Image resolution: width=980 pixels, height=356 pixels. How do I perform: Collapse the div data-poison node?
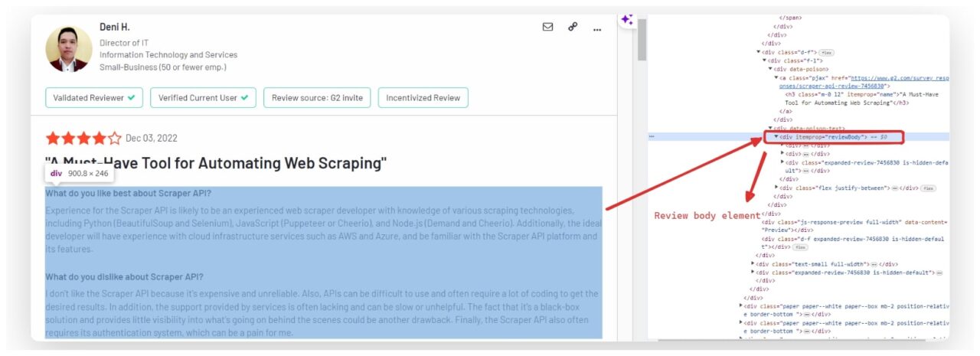point(770,69)
